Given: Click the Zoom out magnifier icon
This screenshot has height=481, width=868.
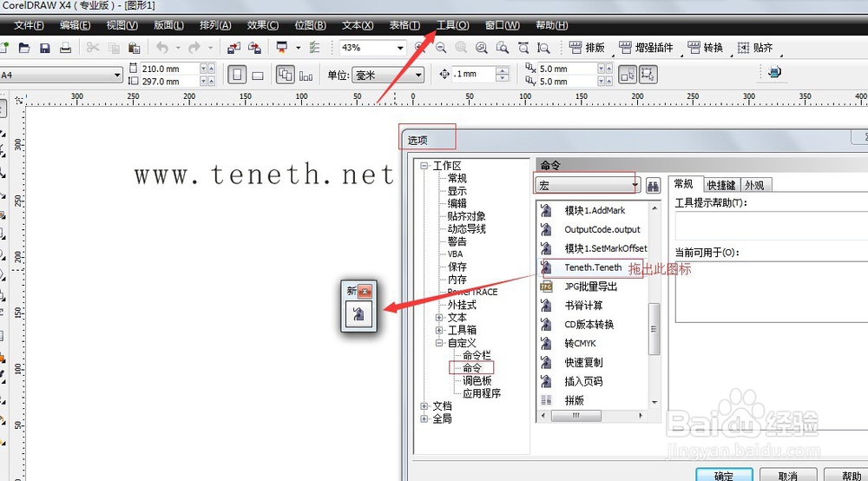Looking at the screenshot, I should tap(441, 48).
